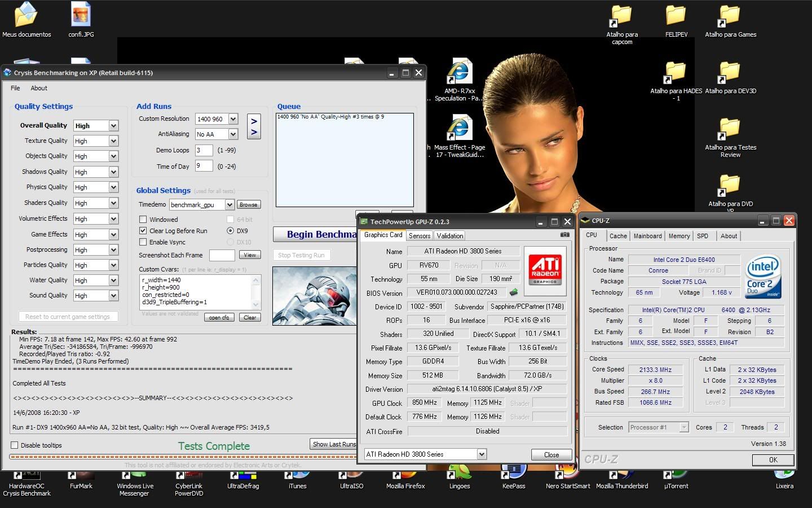
Task: Uncheck Clear Log Before Run
Action: click(143, 231)
